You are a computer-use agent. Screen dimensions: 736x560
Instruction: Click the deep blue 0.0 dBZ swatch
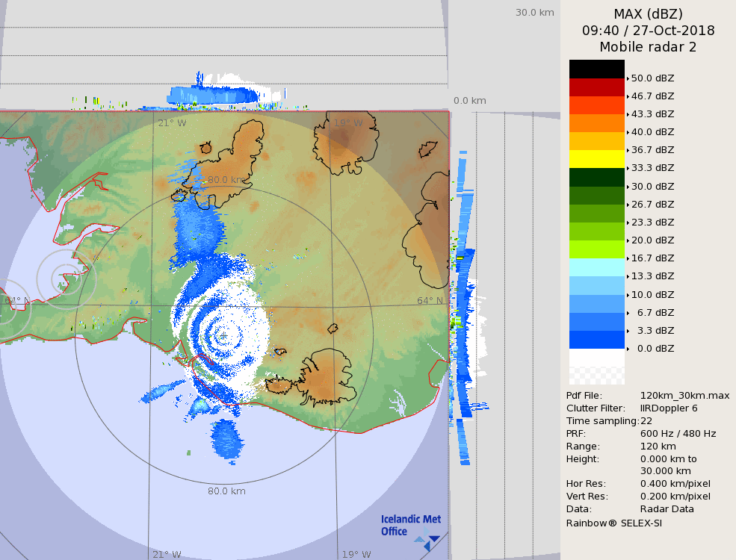596,340
